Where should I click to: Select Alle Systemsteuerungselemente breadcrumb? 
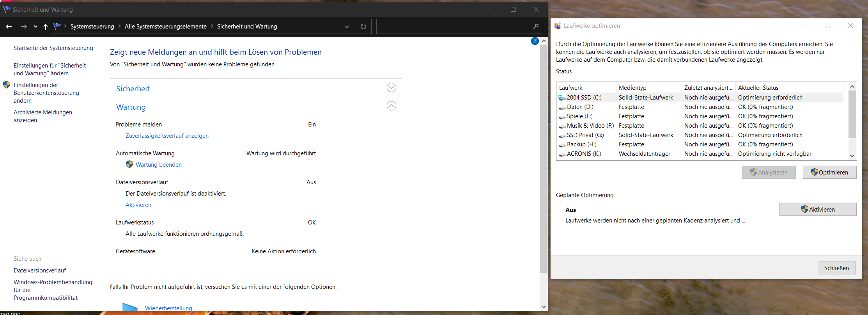pos(166,27)
